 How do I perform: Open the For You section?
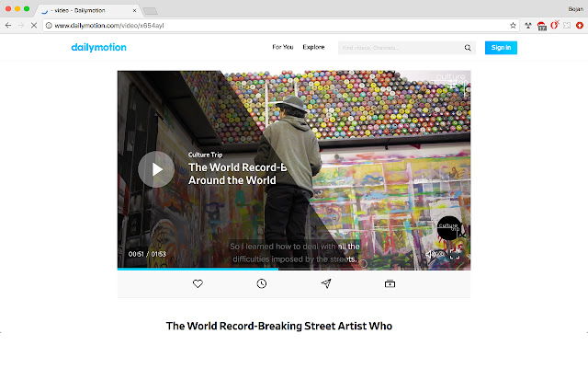click(x=283, y=47)
